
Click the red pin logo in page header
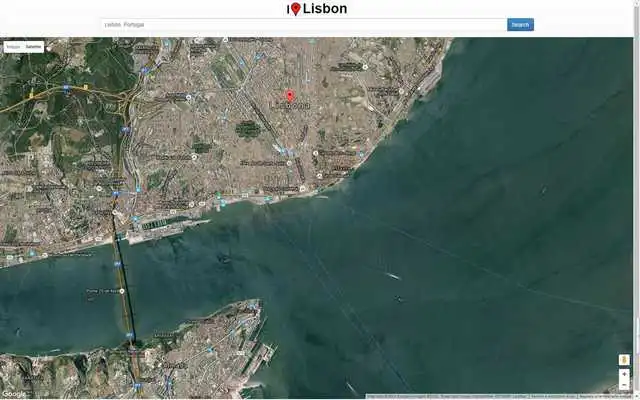tap(296, 9)
